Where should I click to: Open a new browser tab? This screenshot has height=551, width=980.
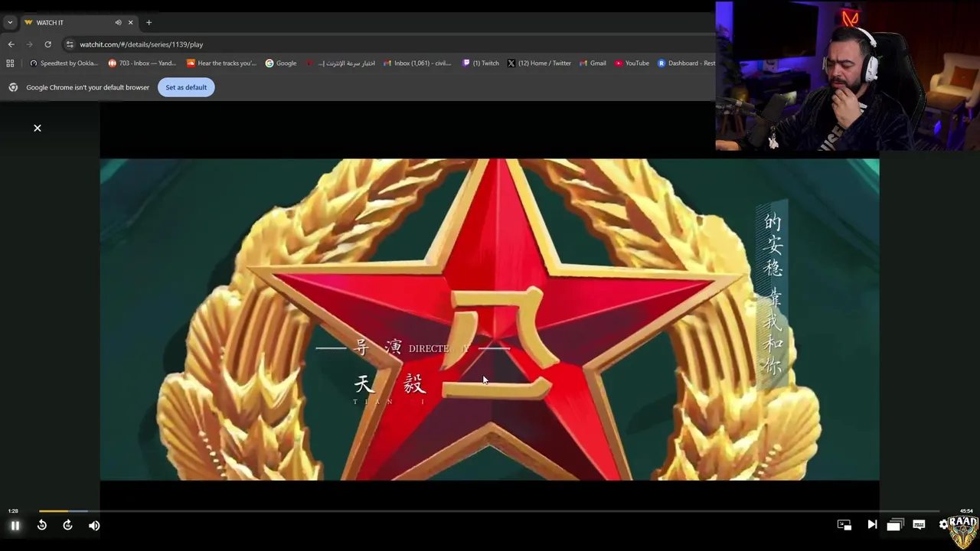[x=149, y=22]
